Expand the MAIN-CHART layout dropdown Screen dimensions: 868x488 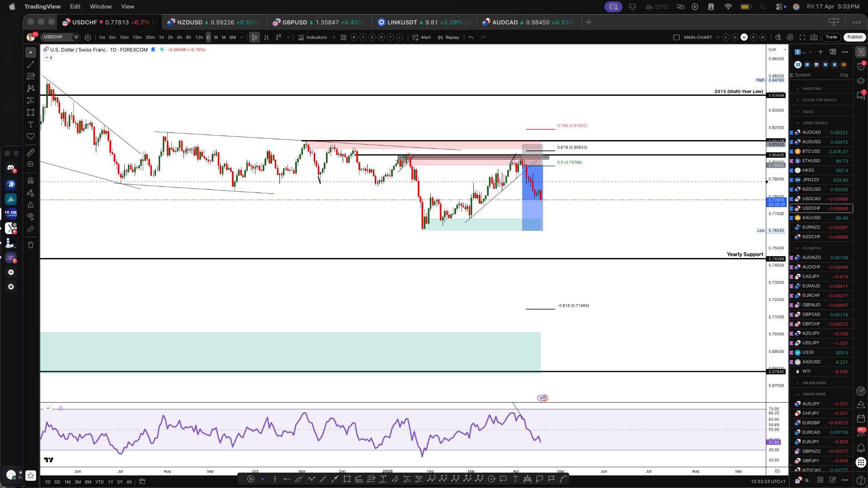pyautogui.click(x=717, y=38)
